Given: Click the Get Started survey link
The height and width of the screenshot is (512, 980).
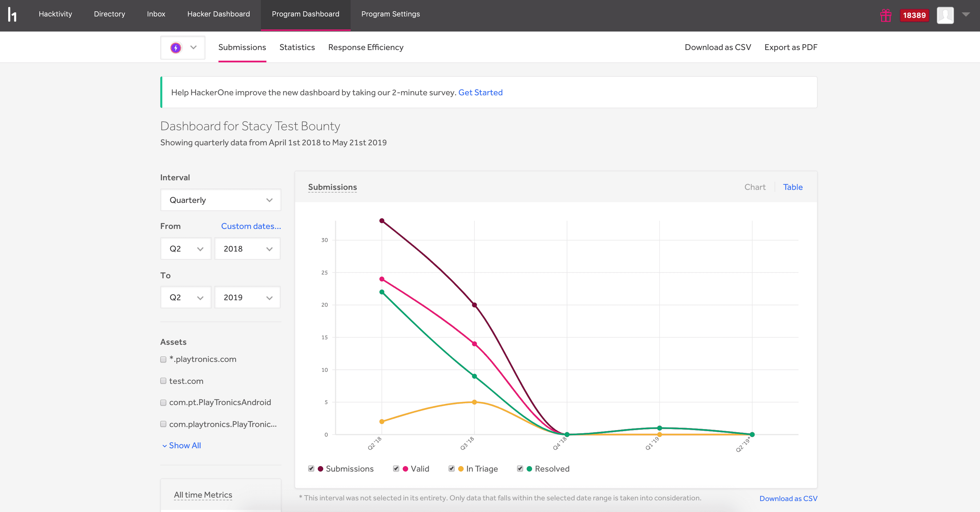Looking at the screenshot, I should [480, 93].
